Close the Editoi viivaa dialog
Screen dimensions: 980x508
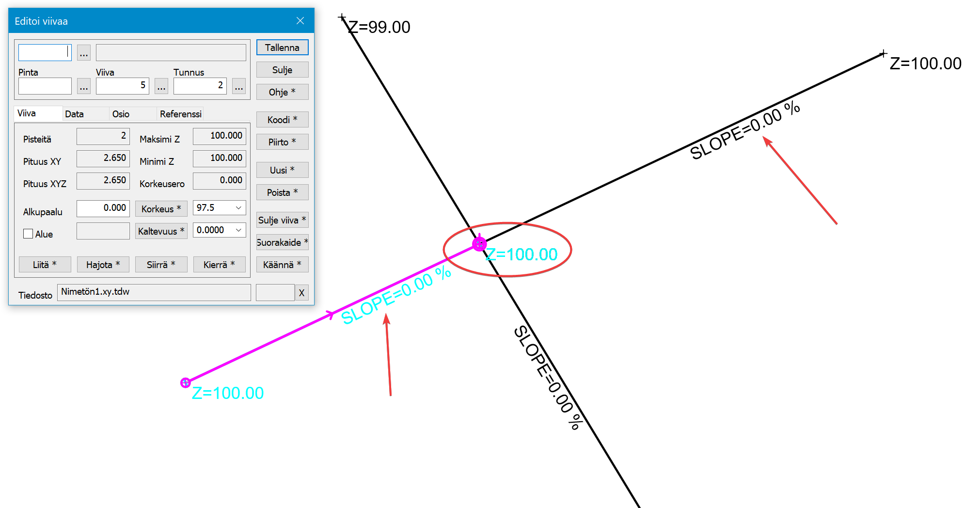pos(300,21)
